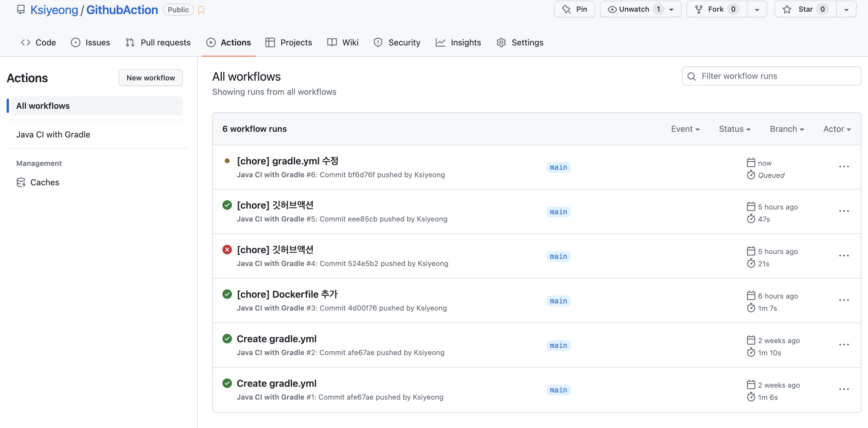The width and height of the screenshot is (868, 428).
Task: Click the New workflow button
Action: pyautogui.click(x=151, y=78)
